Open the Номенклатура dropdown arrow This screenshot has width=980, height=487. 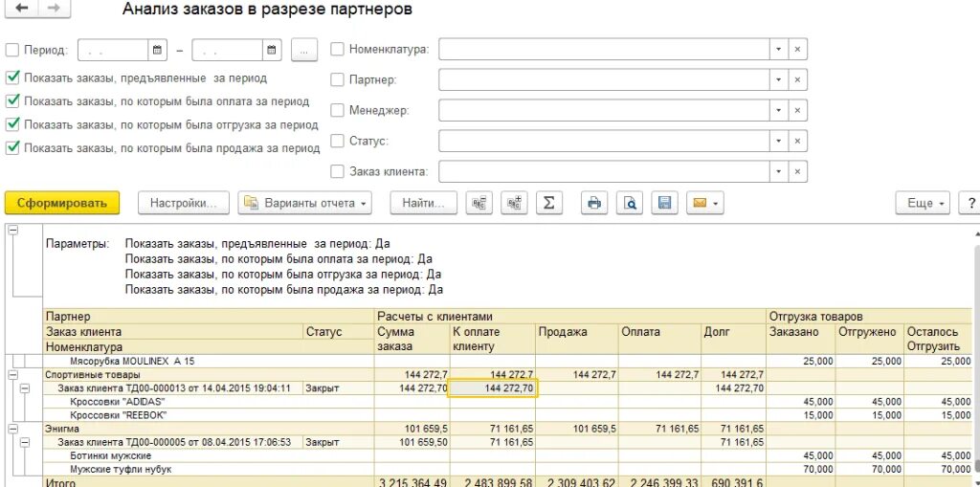pyautogui.click(x=779, y=50)
